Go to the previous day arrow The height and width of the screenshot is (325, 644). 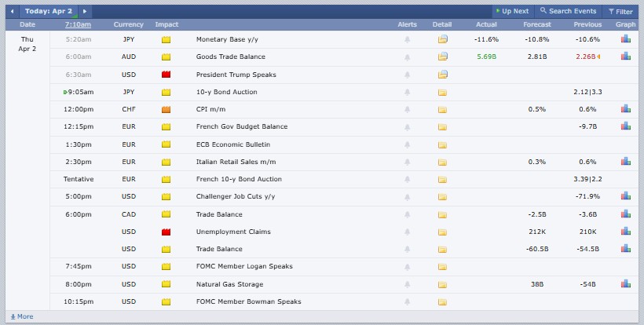pos(12,12)
